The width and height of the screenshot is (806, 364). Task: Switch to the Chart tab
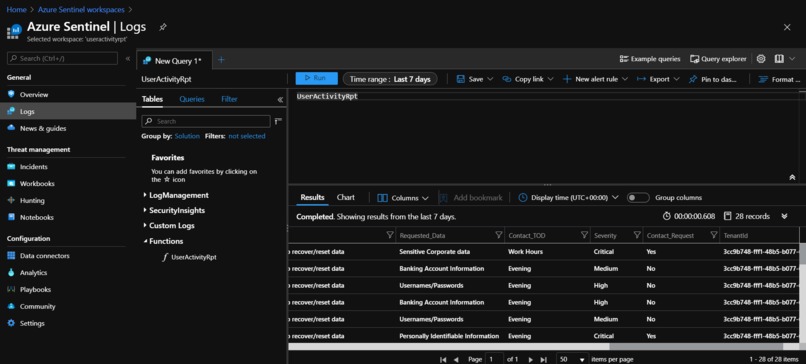[346, 197]
